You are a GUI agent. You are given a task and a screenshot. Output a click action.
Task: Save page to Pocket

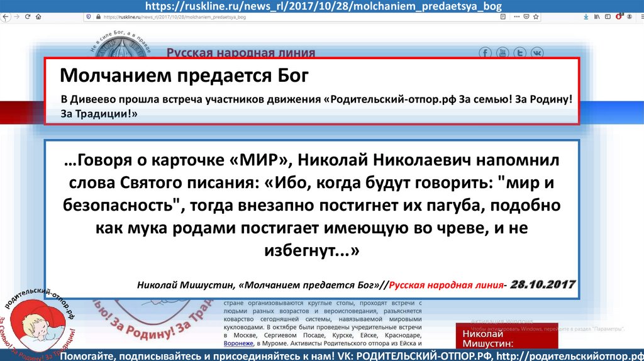coord(526,17)
